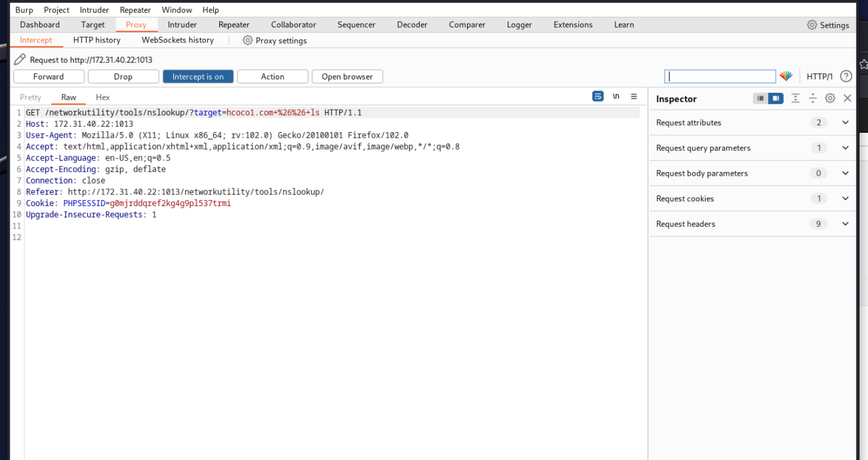Switch to Pretty message view

30,97
